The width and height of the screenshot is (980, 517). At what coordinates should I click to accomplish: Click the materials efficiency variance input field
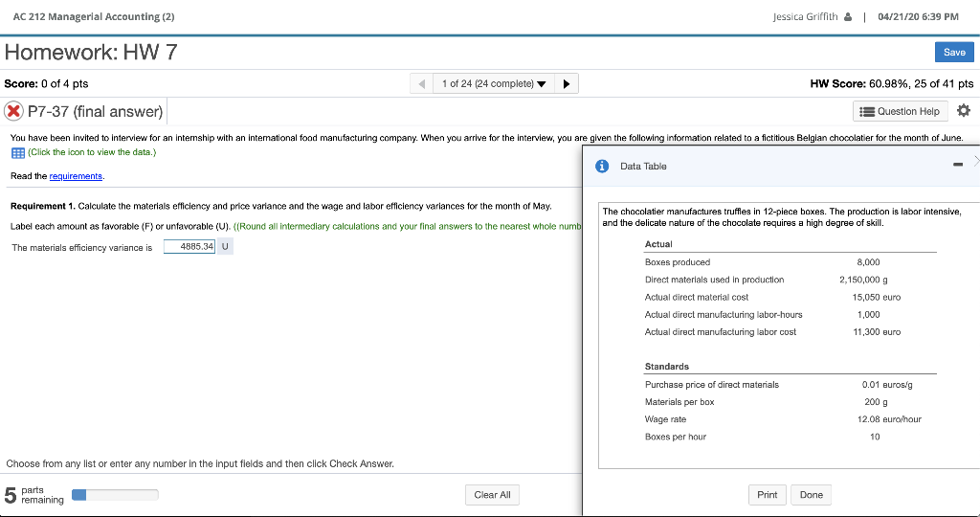189,247
